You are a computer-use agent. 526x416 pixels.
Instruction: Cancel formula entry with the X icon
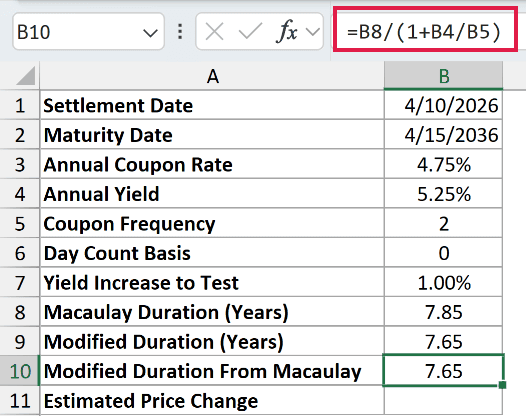(214, 32)
